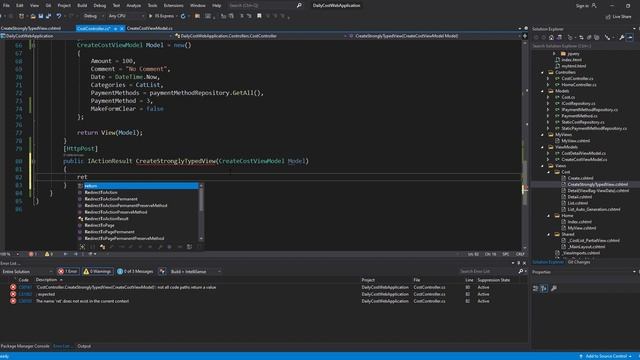
Task: Click the toolbar Bookmark icon
Action: [259, 16]
